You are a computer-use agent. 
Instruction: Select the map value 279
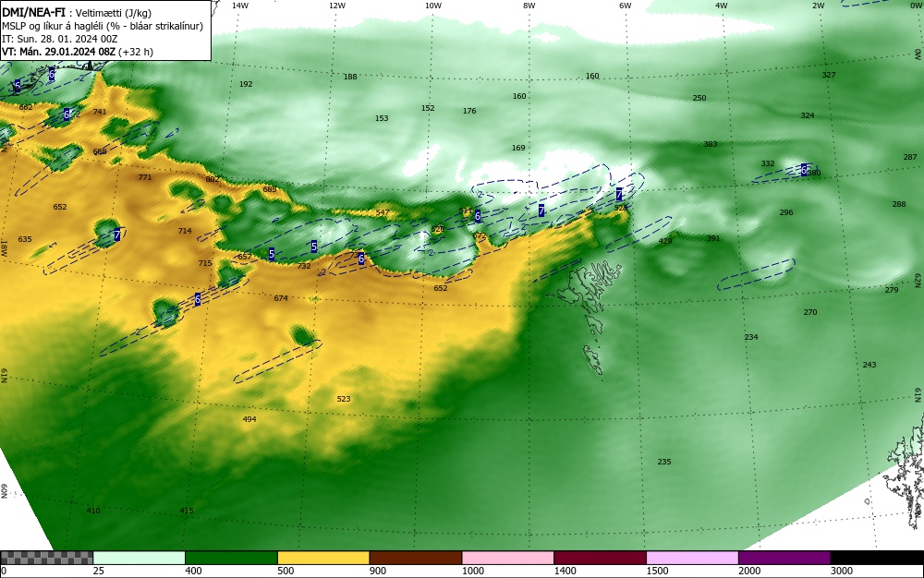892,290
